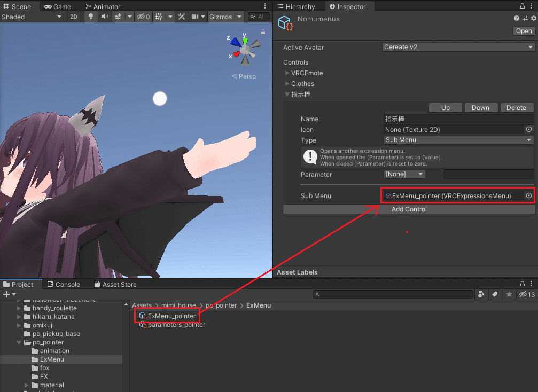Switch to the Project tab
This screenshot has height=392, width=538.
(x=18, y=284)
